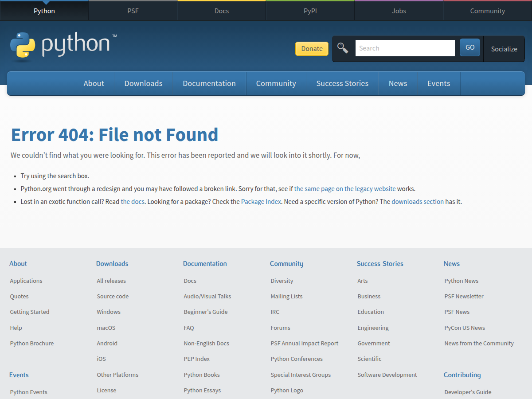
Task: Click the About footer heading
Action: (18, 263)
